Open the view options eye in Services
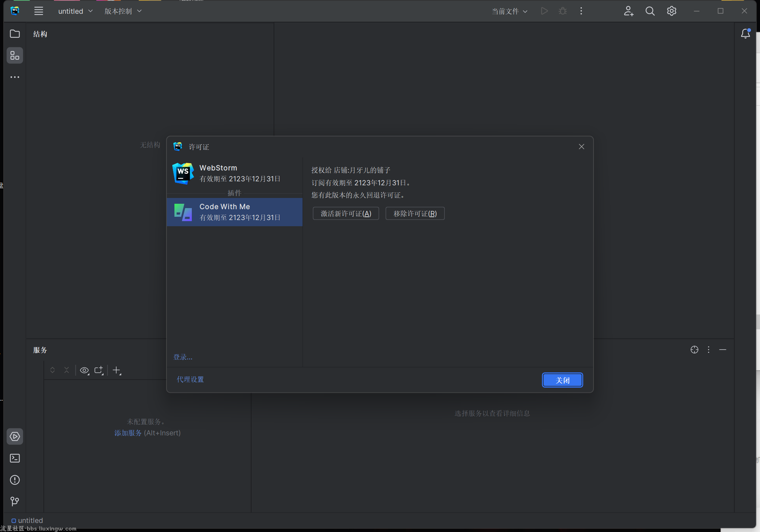The image size is (760, 532). coord(84,370)
